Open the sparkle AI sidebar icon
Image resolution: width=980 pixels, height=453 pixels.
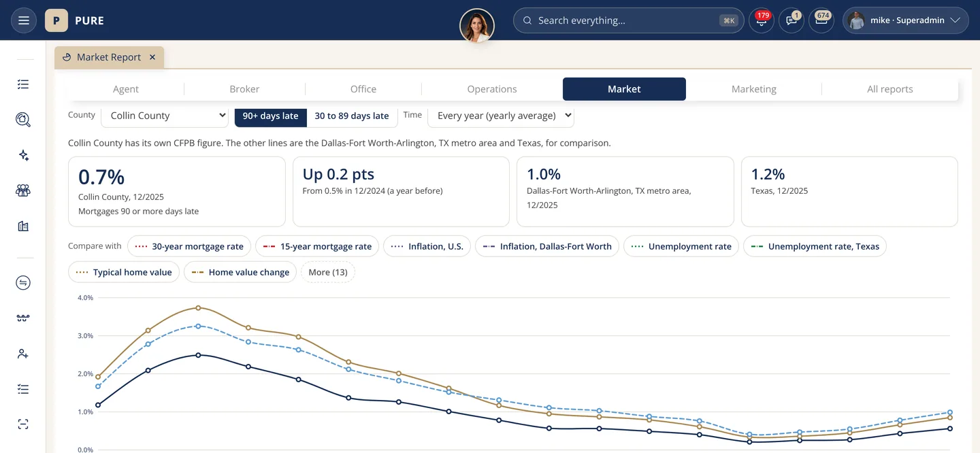(x=23, y=155)
